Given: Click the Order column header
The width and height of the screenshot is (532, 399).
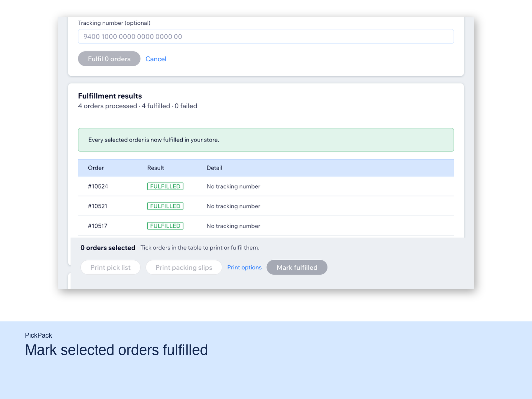Looking at the screenshot, I should click(x=96, y=168).
